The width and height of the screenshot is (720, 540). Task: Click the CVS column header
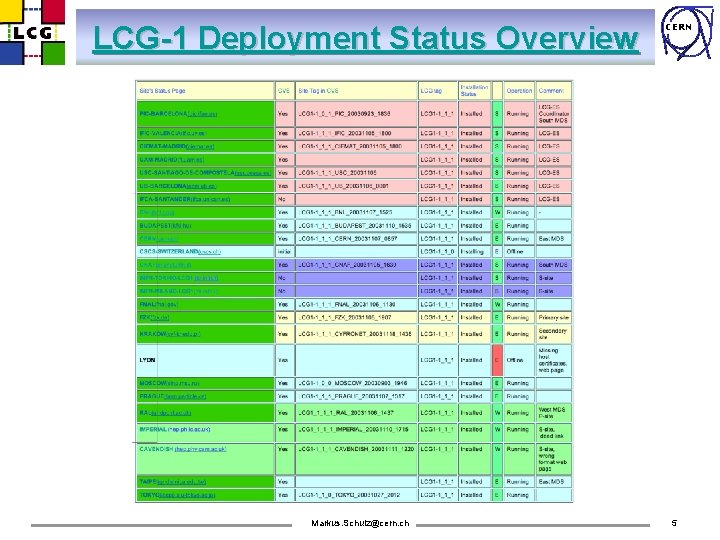(284, 90)
